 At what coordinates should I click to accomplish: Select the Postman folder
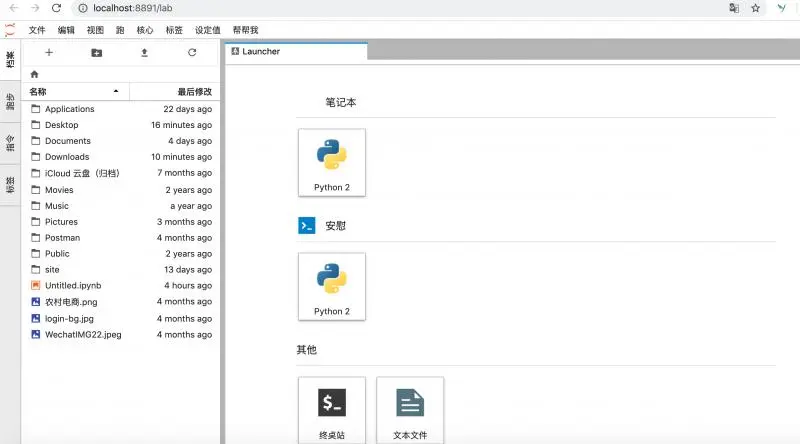click(x=121, y=237)
